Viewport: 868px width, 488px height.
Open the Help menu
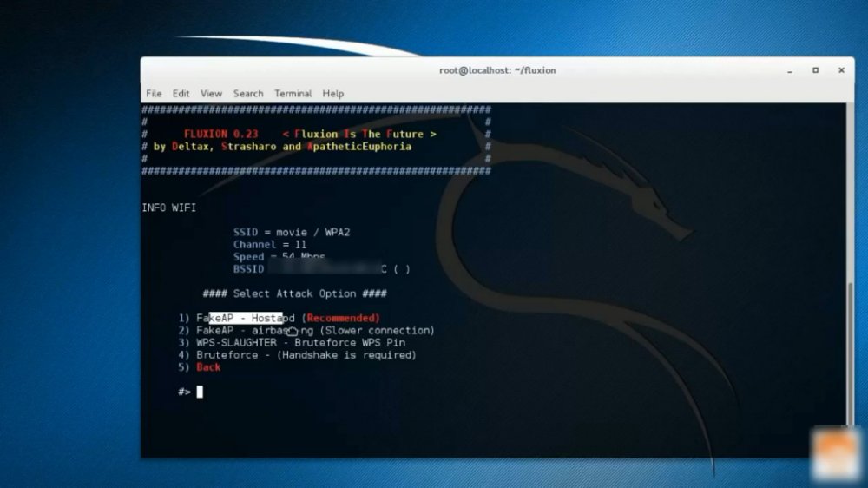click(x=332, y=94)
